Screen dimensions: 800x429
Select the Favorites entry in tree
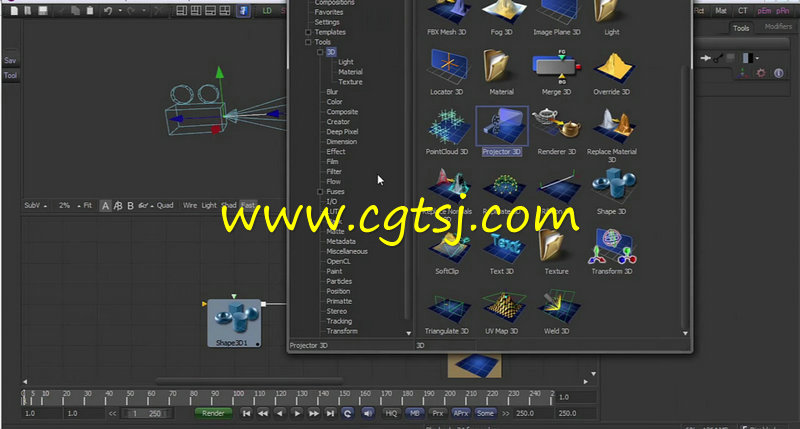(x=329, y=12)
